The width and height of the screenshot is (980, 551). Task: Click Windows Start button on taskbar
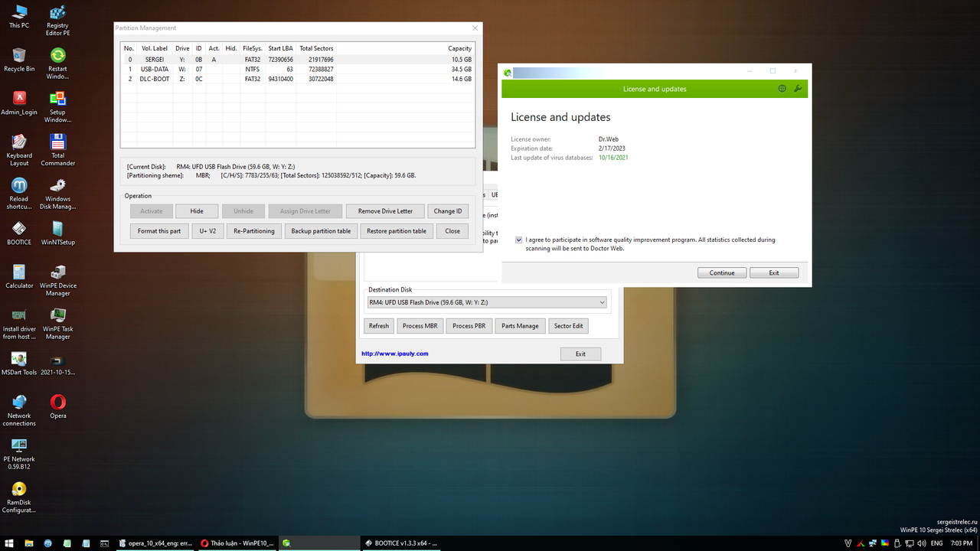11,543
